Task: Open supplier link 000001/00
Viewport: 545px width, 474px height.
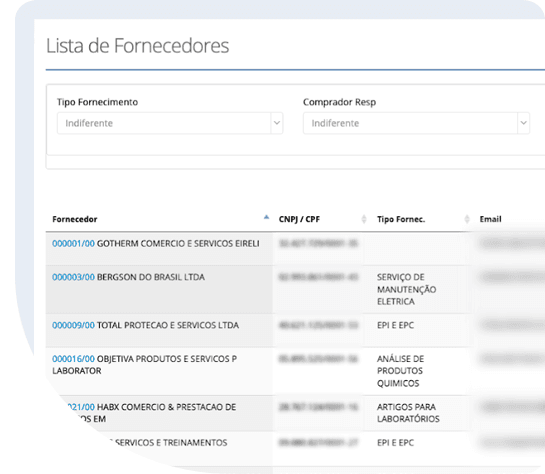Action: pos(73,244)
